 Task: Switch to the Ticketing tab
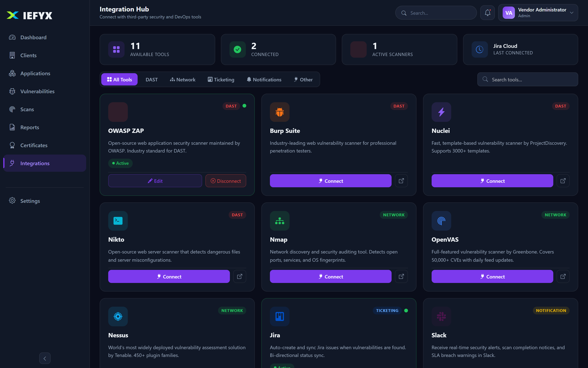click(x=221, y=80)
